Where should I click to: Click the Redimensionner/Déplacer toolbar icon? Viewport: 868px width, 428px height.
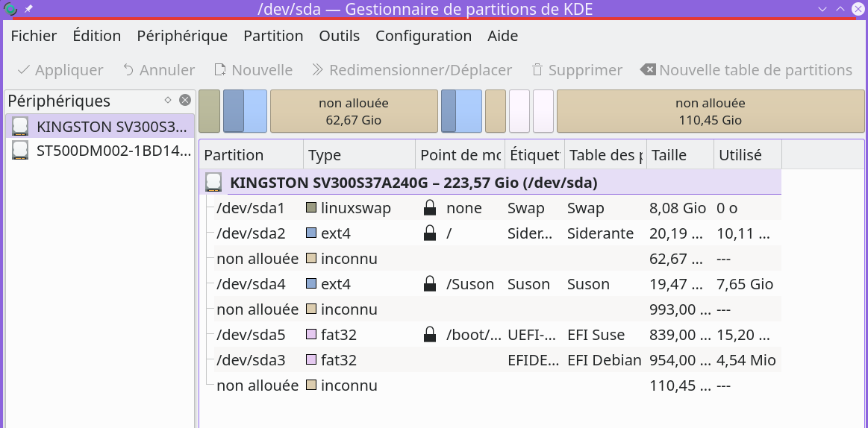pos(317,70)
